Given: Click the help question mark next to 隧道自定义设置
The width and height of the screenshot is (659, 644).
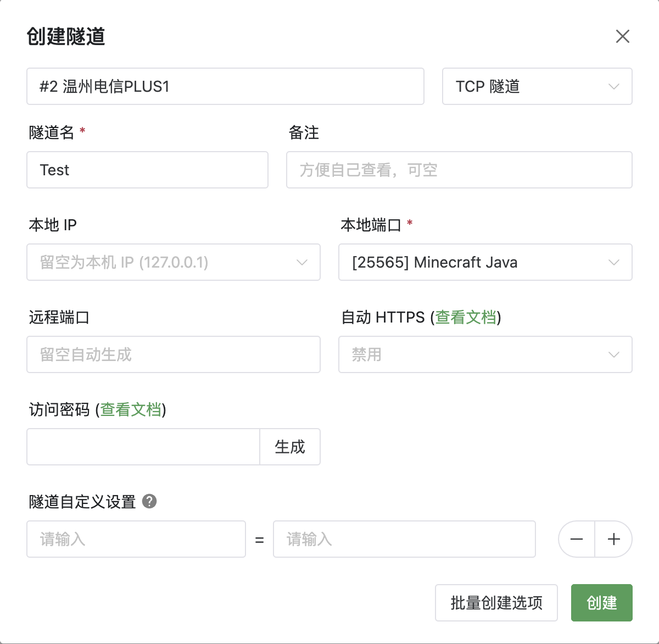Looking at the screenshot, I should pos(149,501).
